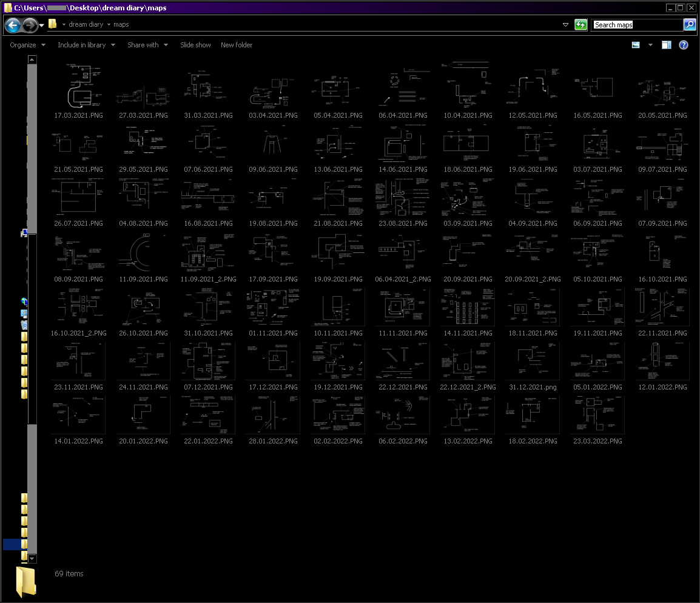Select 'maps' breadcrumb in address bar
Viewport: 700px width, 603px height.
point(121,24)
